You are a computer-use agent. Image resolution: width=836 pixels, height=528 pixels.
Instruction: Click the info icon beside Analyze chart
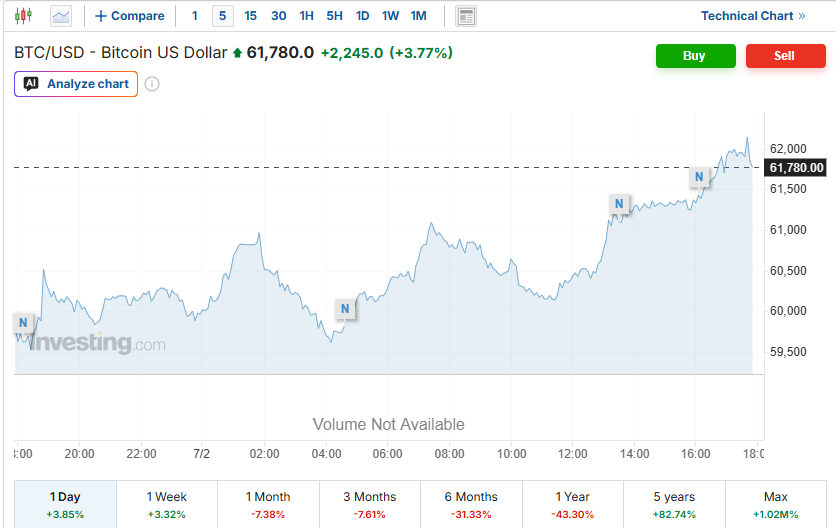click(152, 84)
